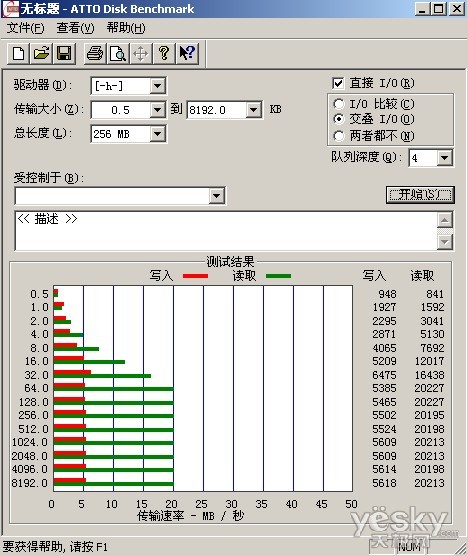Click the 1024.0 row label in chart
This screenshot has width=468, height=556.
29,442
